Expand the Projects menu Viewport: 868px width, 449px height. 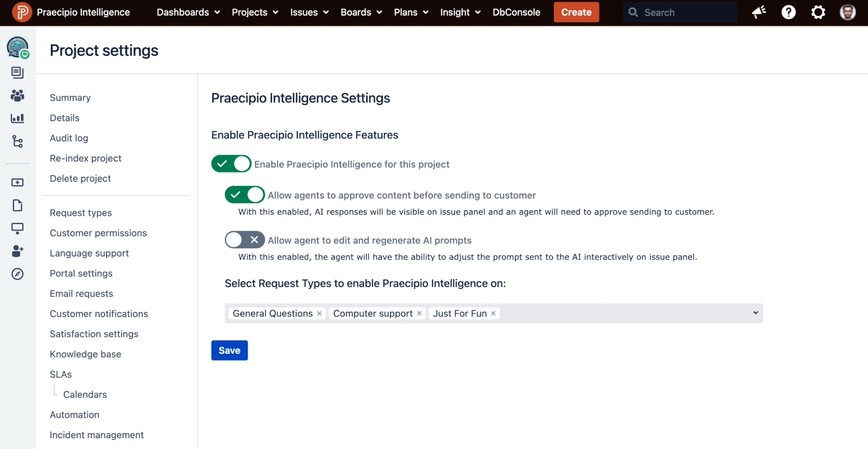tap(255, 12)
